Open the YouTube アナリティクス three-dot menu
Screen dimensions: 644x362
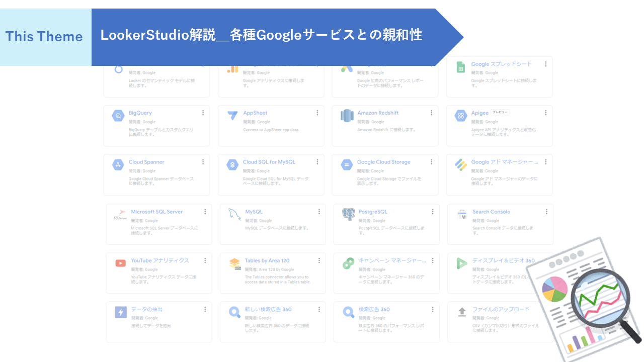[205, 260]
